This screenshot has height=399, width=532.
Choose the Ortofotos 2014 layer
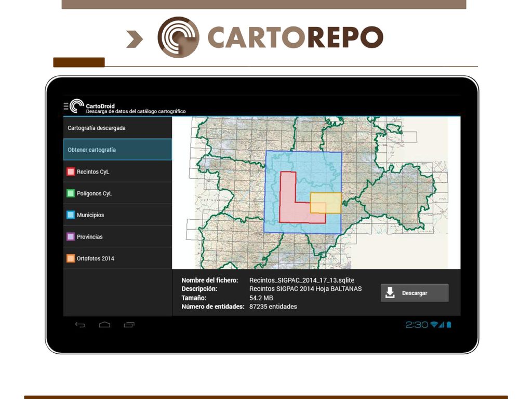[x=118, y=258]
